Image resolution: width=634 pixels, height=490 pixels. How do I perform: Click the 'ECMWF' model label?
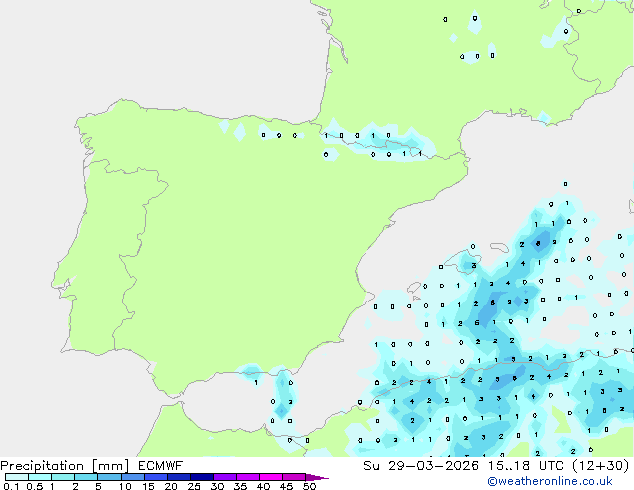[x=161, y=466]
